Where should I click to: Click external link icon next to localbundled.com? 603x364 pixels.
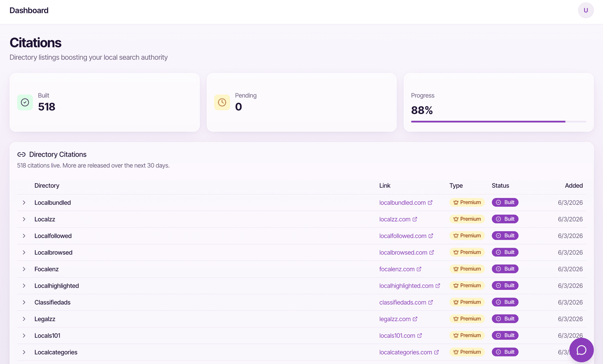pos(430,202)
